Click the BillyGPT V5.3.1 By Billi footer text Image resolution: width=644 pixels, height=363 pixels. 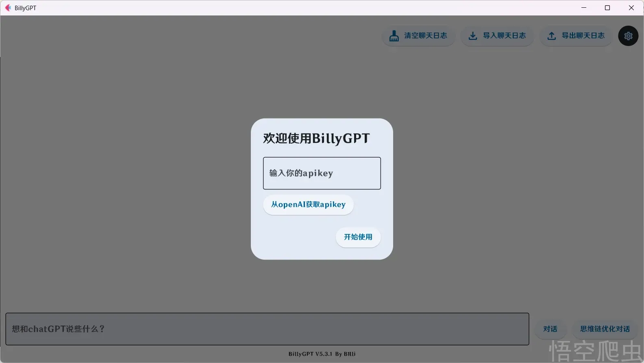click(x=322, y=354)
